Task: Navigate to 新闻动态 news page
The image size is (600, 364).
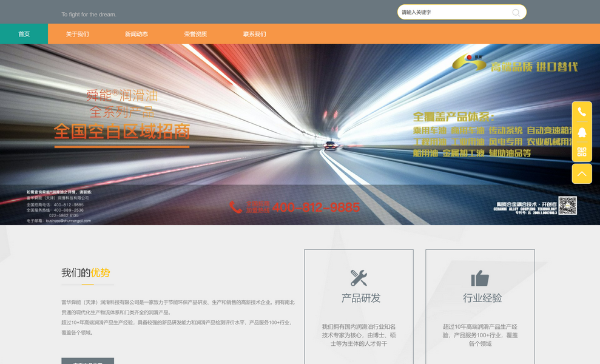Action: [137, 34]
